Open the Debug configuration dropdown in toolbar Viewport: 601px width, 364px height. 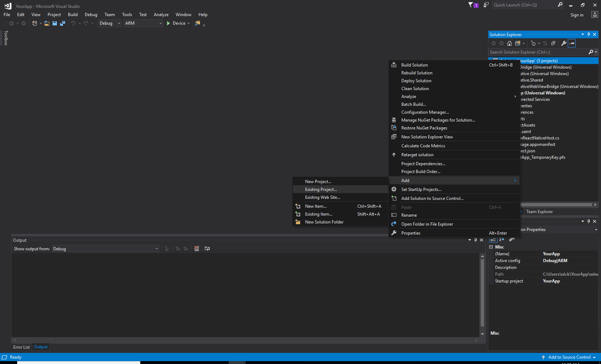110,23
